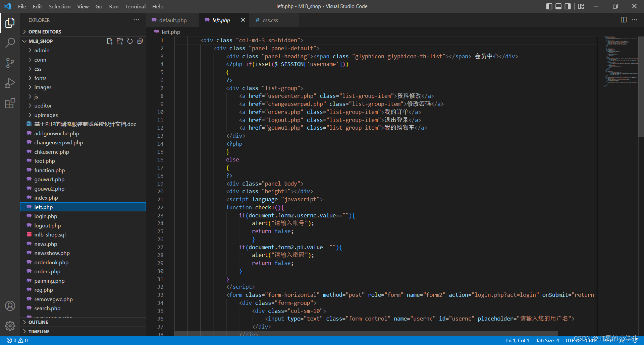Open the Go menu
644x345 pixels.
point(99,6)
